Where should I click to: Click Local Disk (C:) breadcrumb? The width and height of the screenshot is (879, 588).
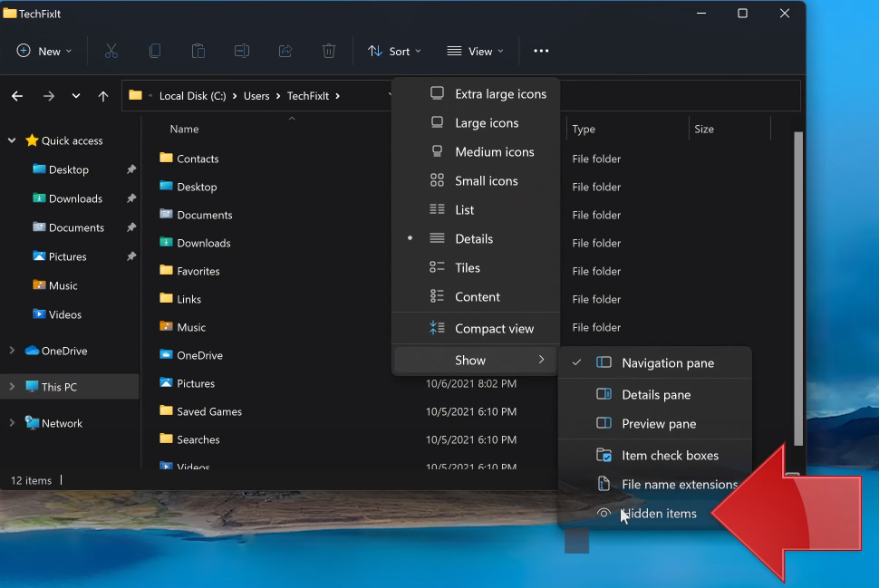[192, 96]
